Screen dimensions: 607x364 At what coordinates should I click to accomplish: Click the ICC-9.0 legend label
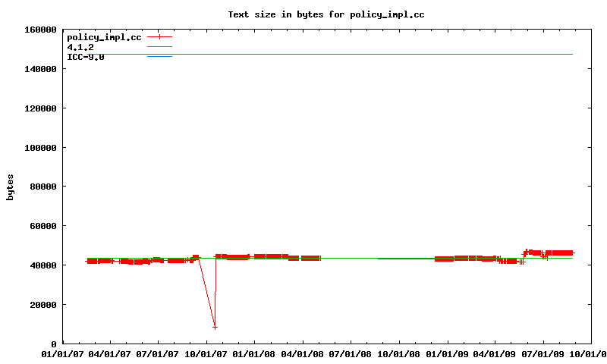coord(86,57)
